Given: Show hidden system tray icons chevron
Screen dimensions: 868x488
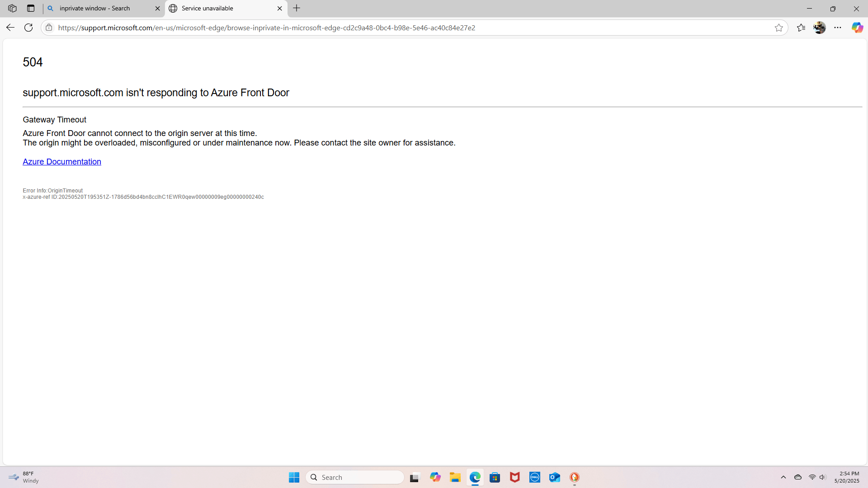Looking at the screenshot, I should tap(783, 477).
